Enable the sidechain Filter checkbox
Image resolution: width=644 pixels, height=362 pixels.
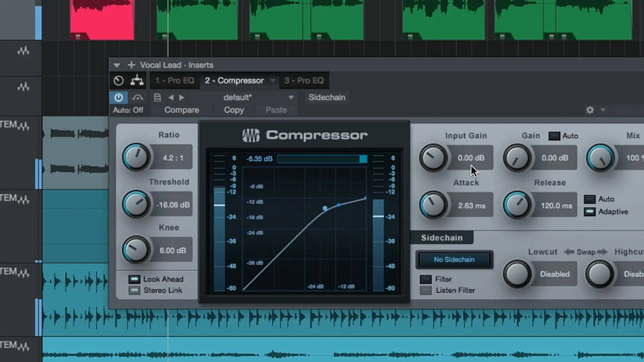[426, 279]
